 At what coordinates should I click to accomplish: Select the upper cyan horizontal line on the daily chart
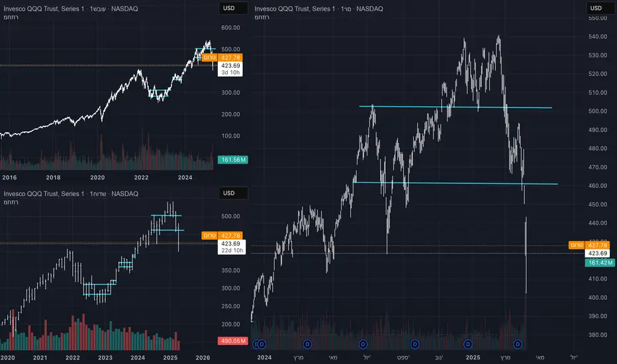click(455, 107)
